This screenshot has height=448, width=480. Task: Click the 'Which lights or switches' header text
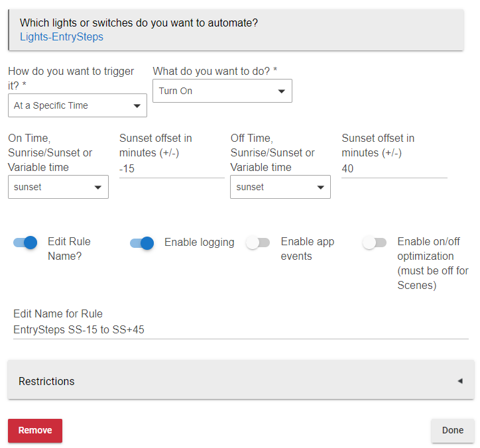139,23
